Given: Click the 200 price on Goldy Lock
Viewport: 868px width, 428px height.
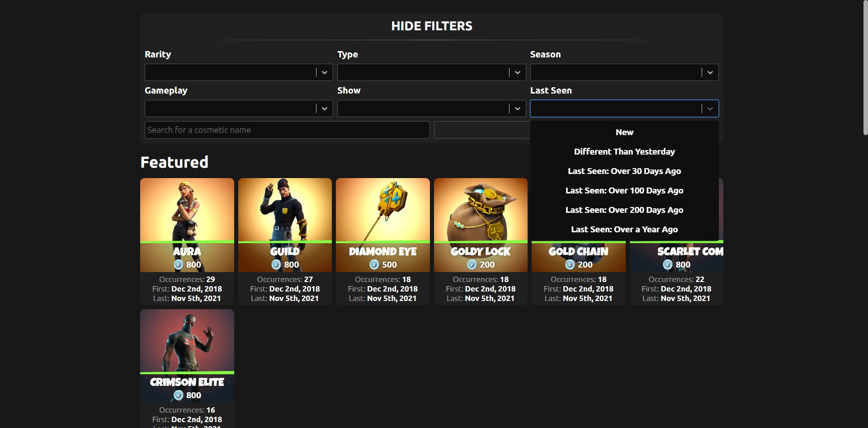Looking at the screenshot, I should [x=487, y=264].
